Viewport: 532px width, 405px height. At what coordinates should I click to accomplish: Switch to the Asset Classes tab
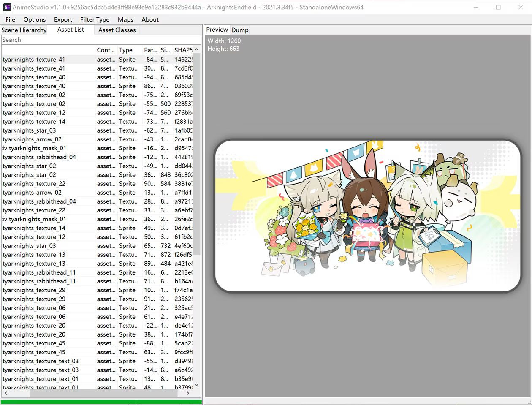[x=117, y=30]
